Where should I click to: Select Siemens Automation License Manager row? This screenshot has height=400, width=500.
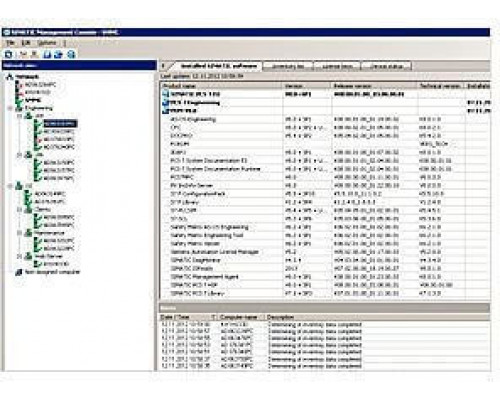(x=325, y=252)
